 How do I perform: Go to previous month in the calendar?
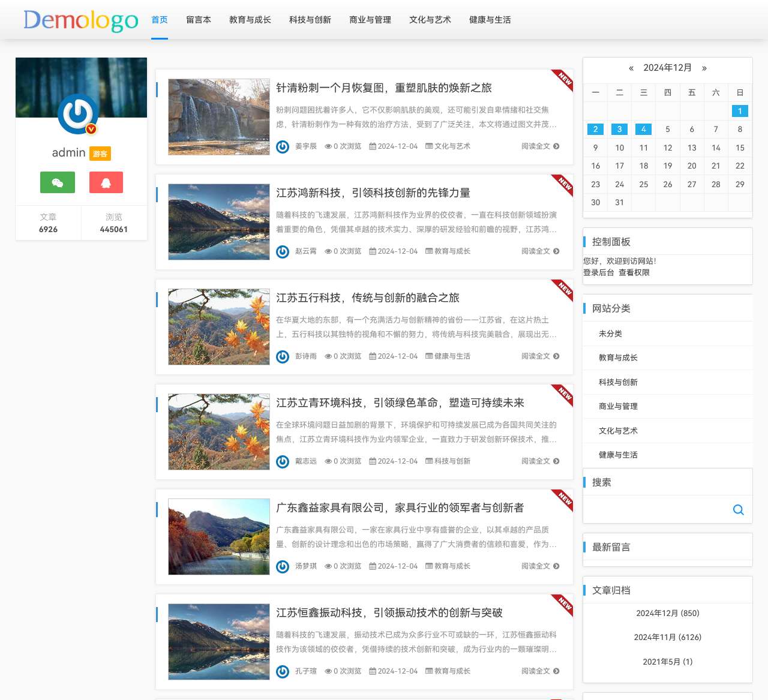(631, 68)
